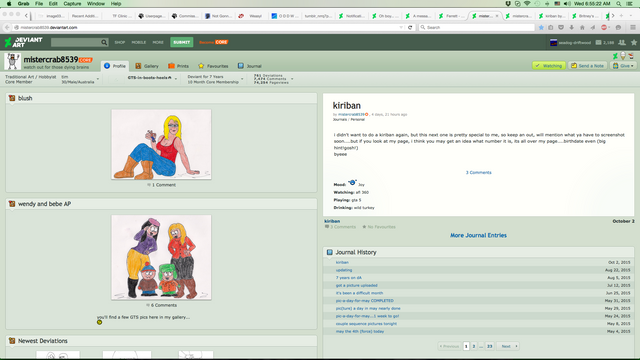
Task: Click the Next page button in Journal History
Action: (508, 346)
